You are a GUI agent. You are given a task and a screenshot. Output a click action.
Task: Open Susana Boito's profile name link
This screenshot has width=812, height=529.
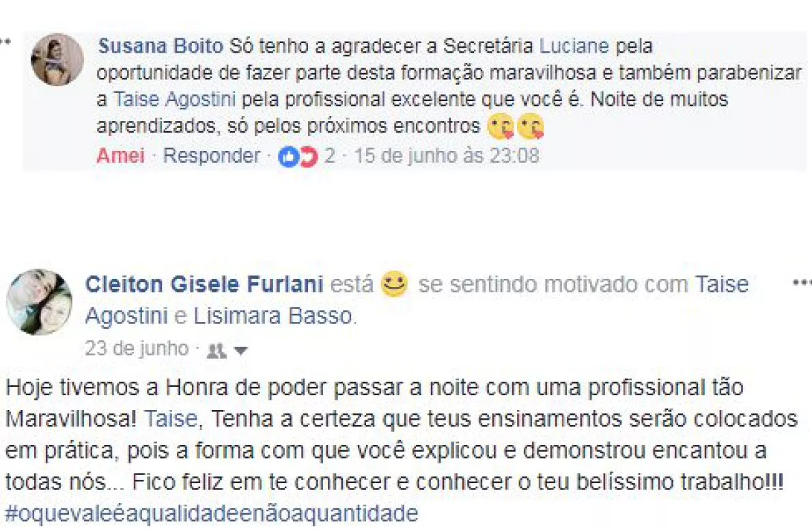click(161, 46)
